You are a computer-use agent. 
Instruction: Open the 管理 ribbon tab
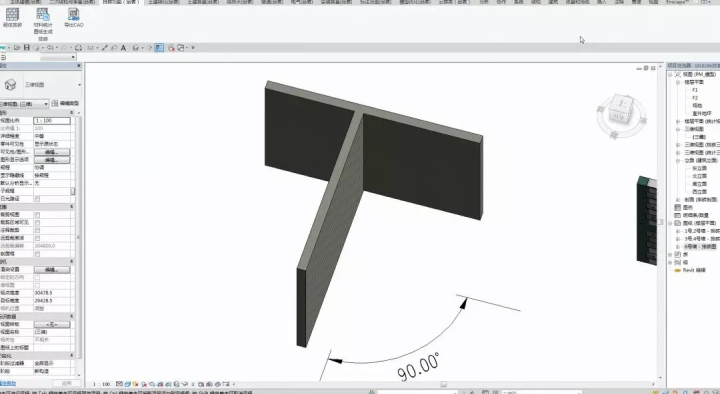636,2
